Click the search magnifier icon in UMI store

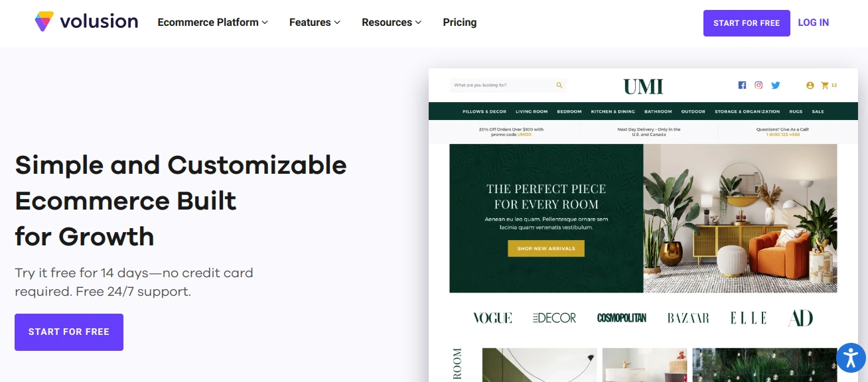tap(559, 85)
